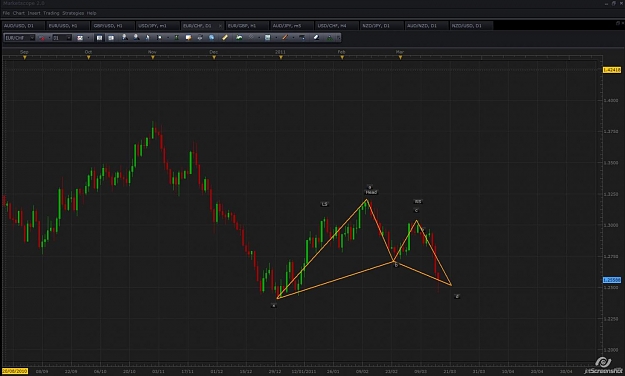Switch to the GBP/USD, H1 chart tab
The image size is (625, 376).
click(x=112, y=26)
